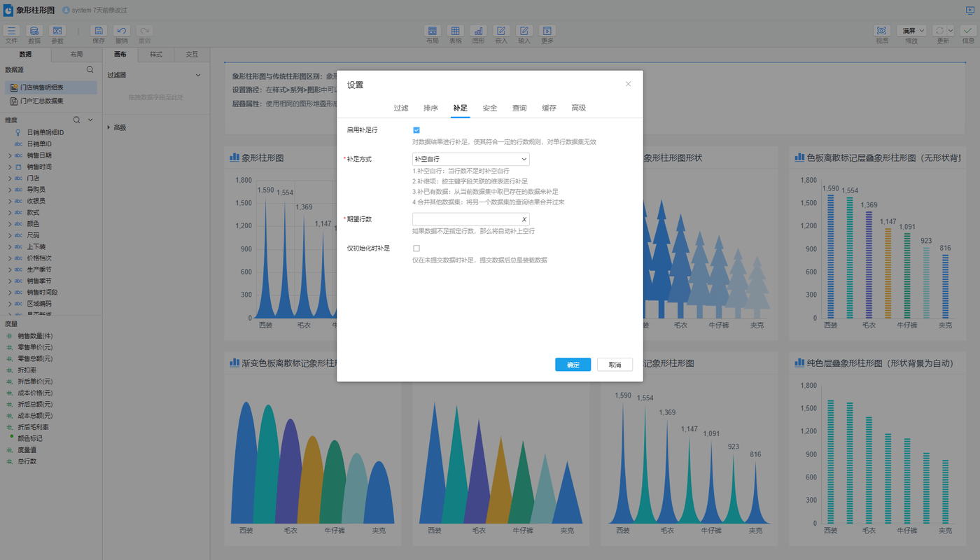Click the formula icon in 期望行数 field
This screenshot has height=560, width=980.
coord(524,219)
